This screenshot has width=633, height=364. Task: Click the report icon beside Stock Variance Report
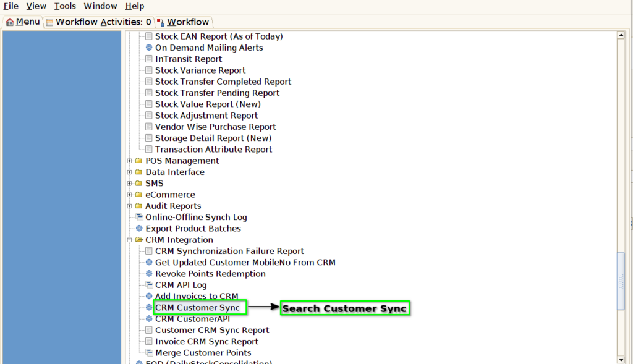pyautogui.click(x=148, y=70)
